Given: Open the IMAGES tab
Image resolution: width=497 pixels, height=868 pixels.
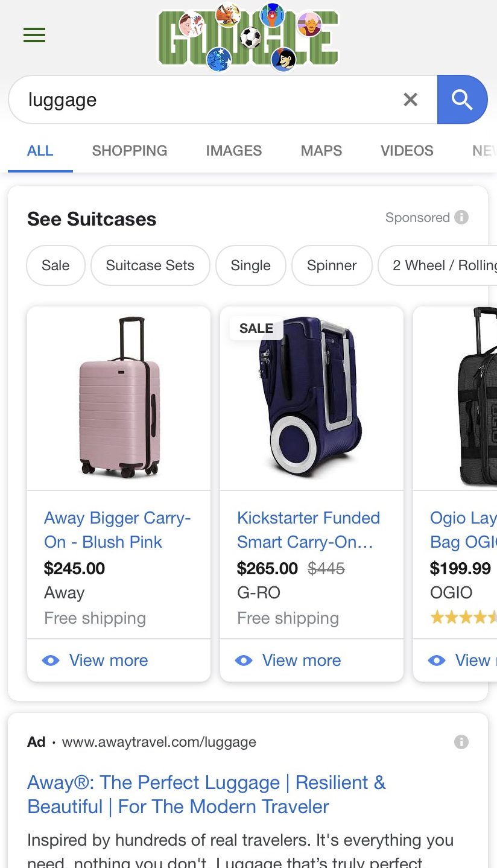Looking at the screenshot, I should [234, 151].
